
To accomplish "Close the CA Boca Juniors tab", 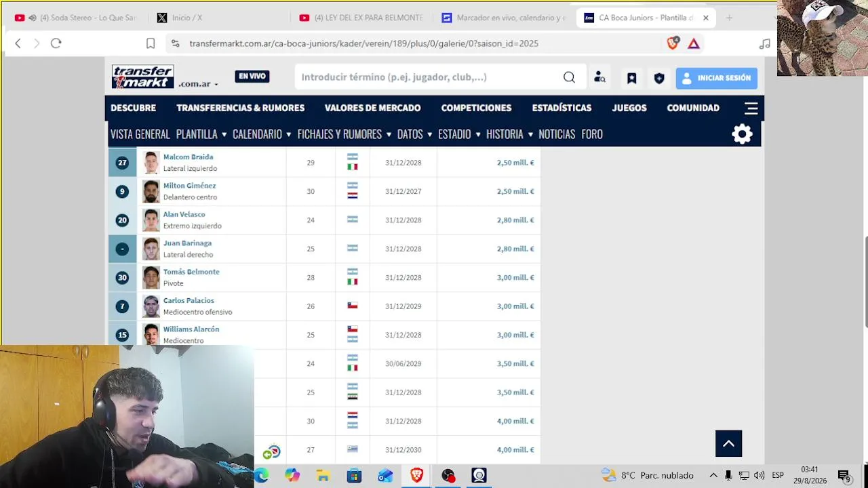I will (705, 18).
